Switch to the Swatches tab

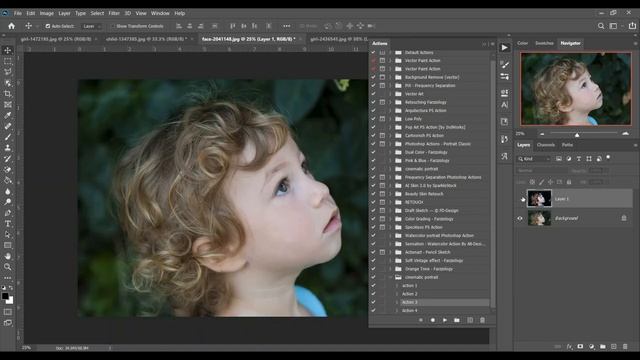point(544,43)
